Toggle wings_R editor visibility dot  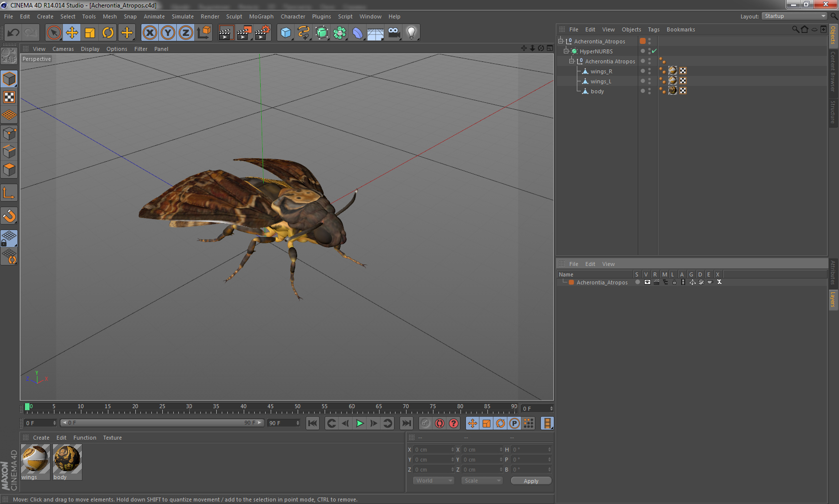[x=650, y=69]
